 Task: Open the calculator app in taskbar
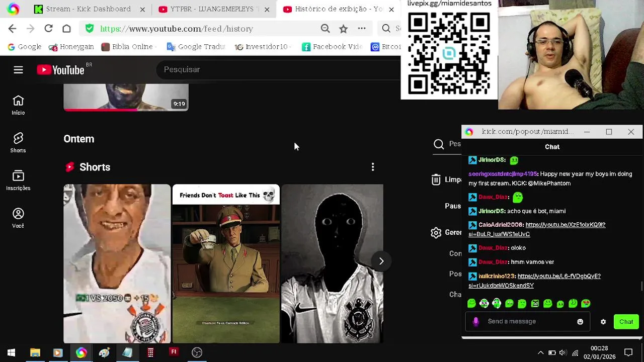coord(150,352)
